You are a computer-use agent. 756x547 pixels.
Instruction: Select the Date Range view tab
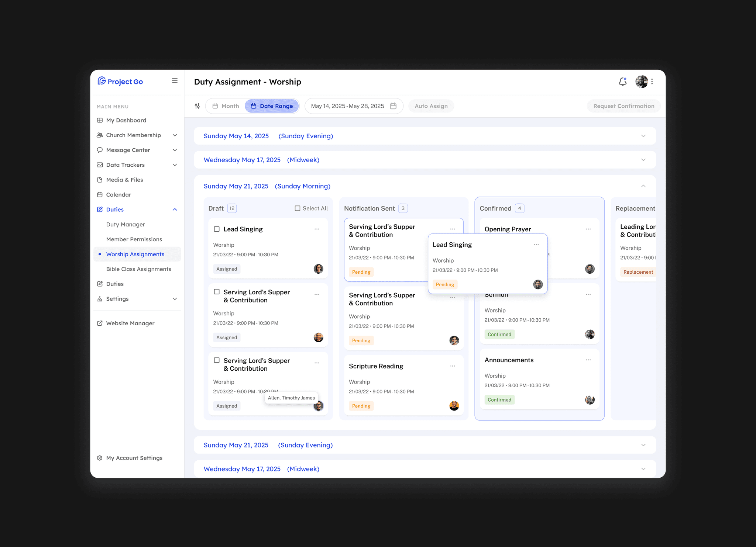[x=272, y=106]
